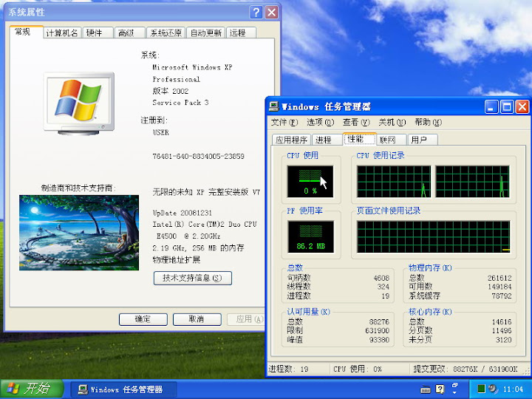Image resolution: width=532 pixels, height=399 pixels.
Task: Click the '物理地址扩展' text
Action: [x=177, y=260]
